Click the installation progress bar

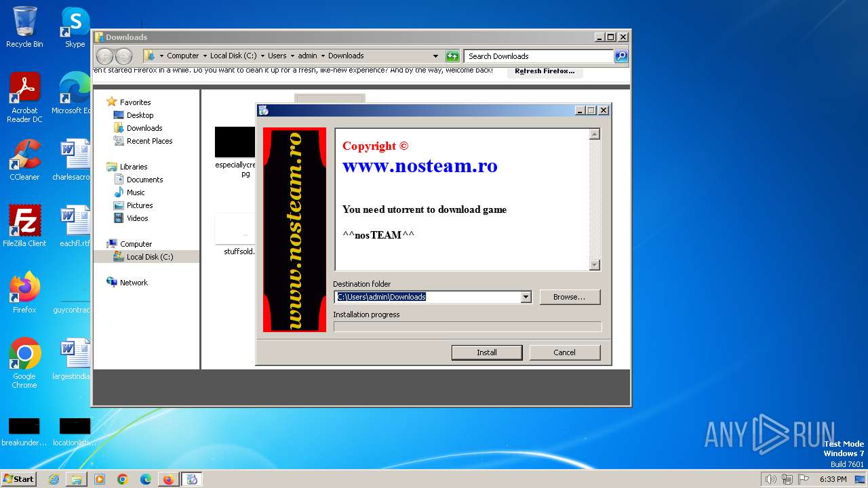[x=467, y=327]
